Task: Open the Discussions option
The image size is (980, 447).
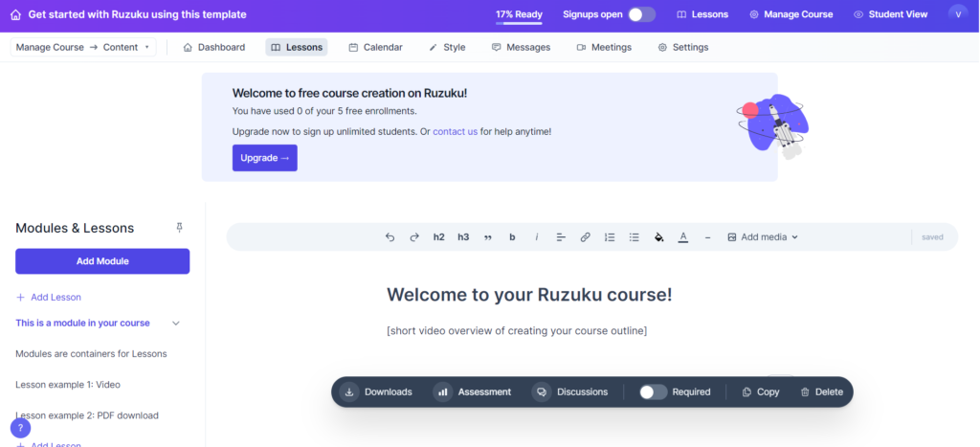Action: 570,392
